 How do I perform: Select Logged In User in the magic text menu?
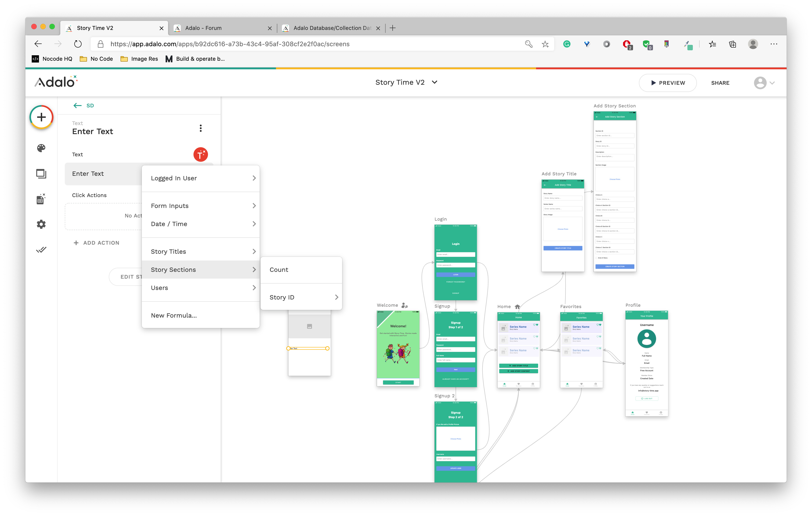(x=174, y=178)
